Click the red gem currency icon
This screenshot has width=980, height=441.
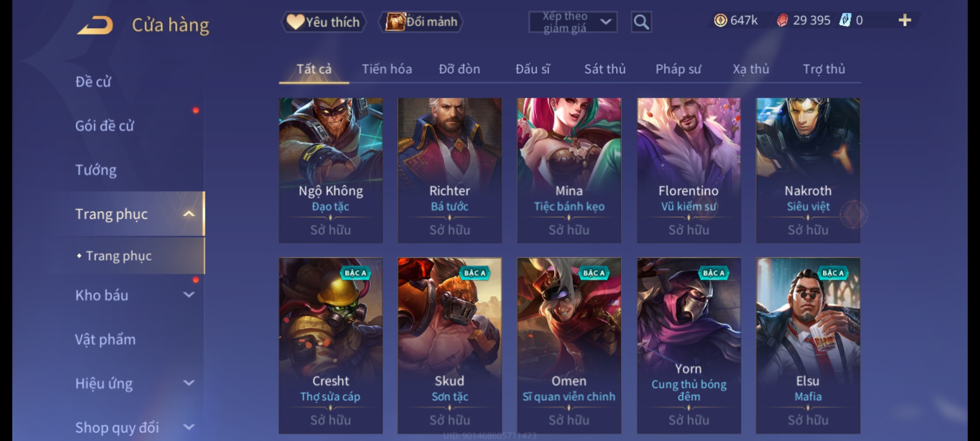782,20
